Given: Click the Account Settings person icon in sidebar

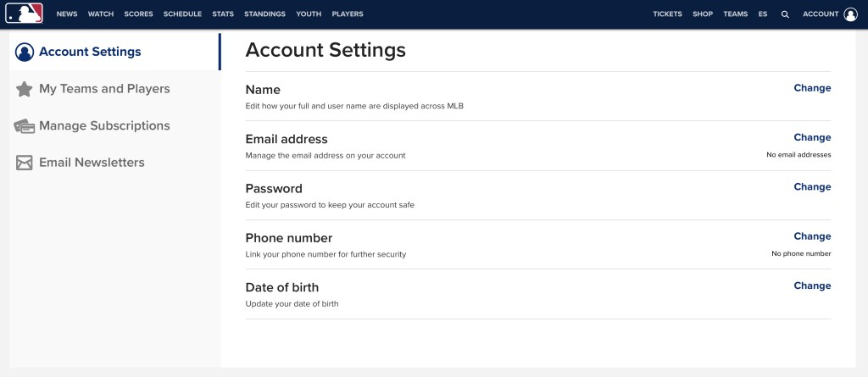Looking at the screenshot, I should (25, 52).
